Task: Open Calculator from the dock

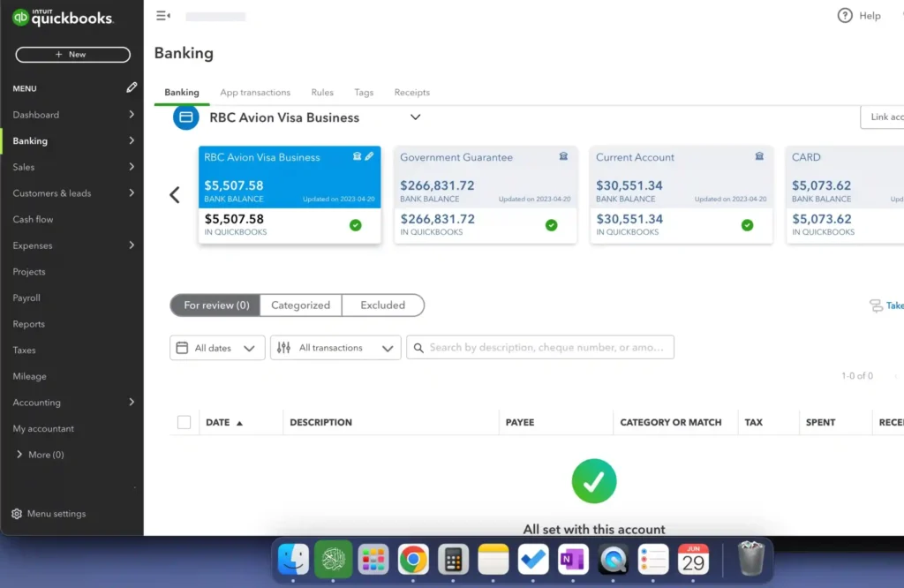Action: tap(453, 559)
